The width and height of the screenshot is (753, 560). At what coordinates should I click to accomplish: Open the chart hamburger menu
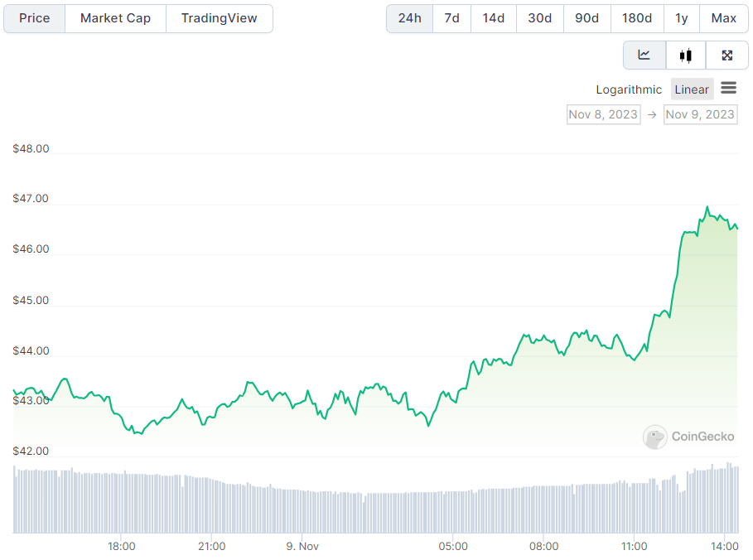(729, 89)
